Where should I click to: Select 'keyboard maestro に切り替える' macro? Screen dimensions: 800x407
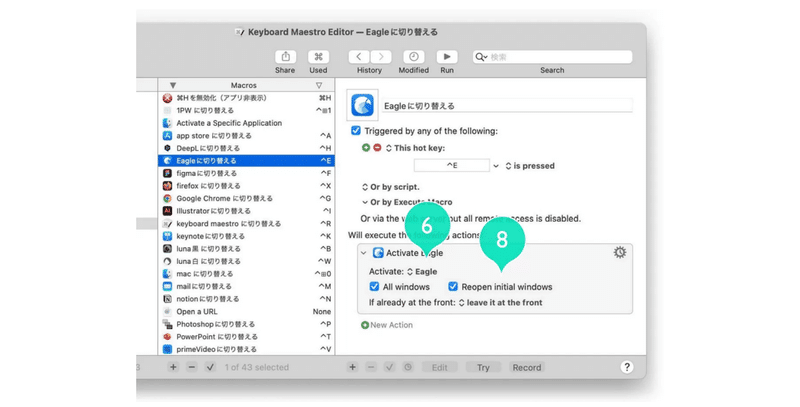pos(246,223)
